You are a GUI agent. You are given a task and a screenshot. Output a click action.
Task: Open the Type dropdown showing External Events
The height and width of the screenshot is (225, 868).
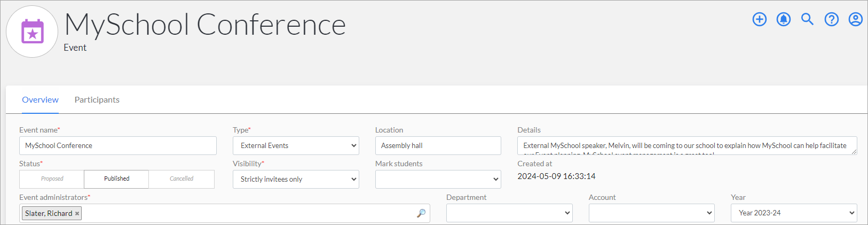point(296,145)
